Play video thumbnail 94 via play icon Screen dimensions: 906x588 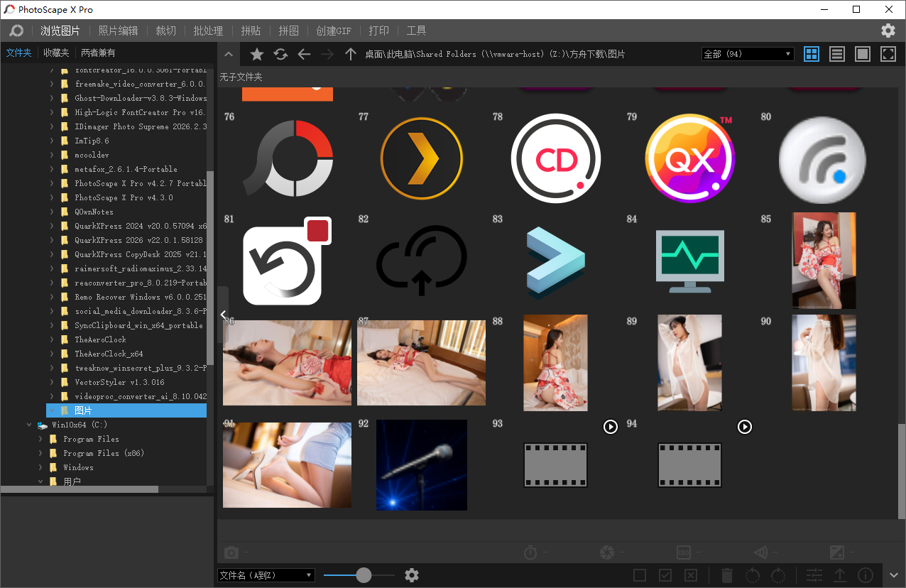click(x=744, y=427)
